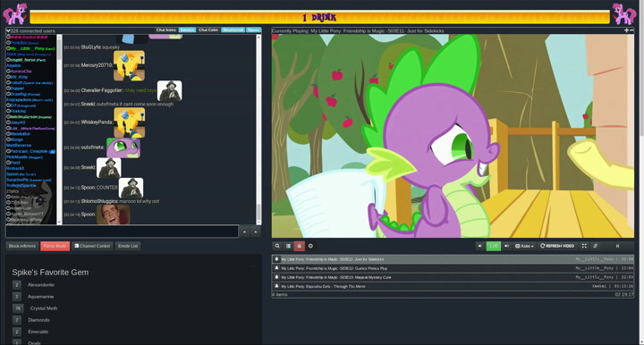
Task: Click outofmeta's Spike emote
Action: pyautogui.click(x=123, y=147)
